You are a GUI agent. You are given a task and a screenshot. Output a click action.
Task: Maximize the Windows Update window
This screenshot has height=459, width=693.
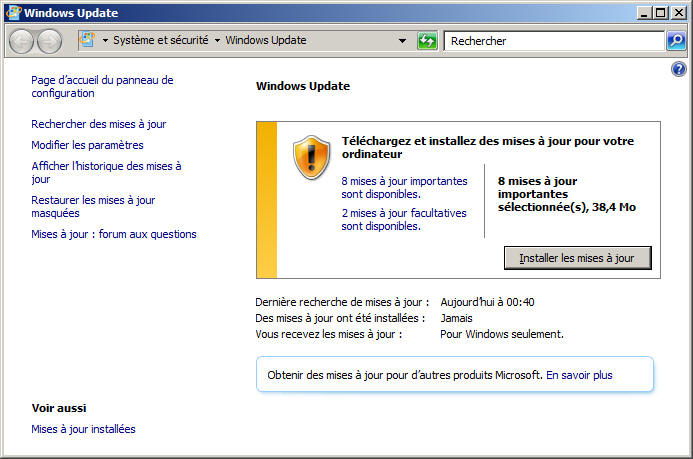[x=660, y=12]
